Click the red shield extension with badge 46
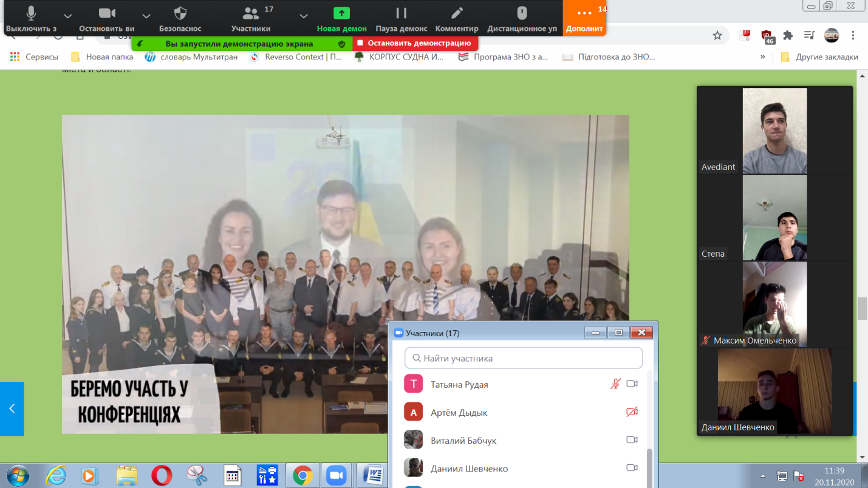The width and height of the screenshot is (868, 488). pyautogui.click(x=767, y=36)
